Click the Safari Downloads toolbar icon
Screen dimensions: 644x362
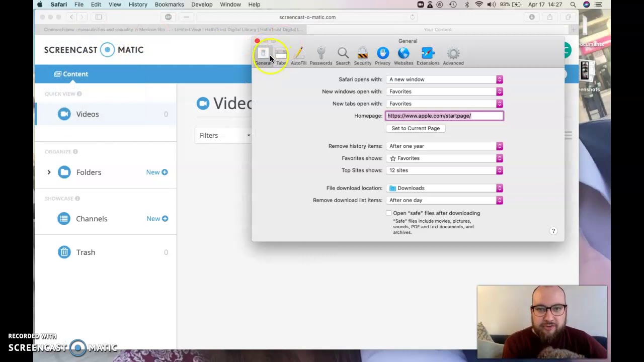pos(532,17)
